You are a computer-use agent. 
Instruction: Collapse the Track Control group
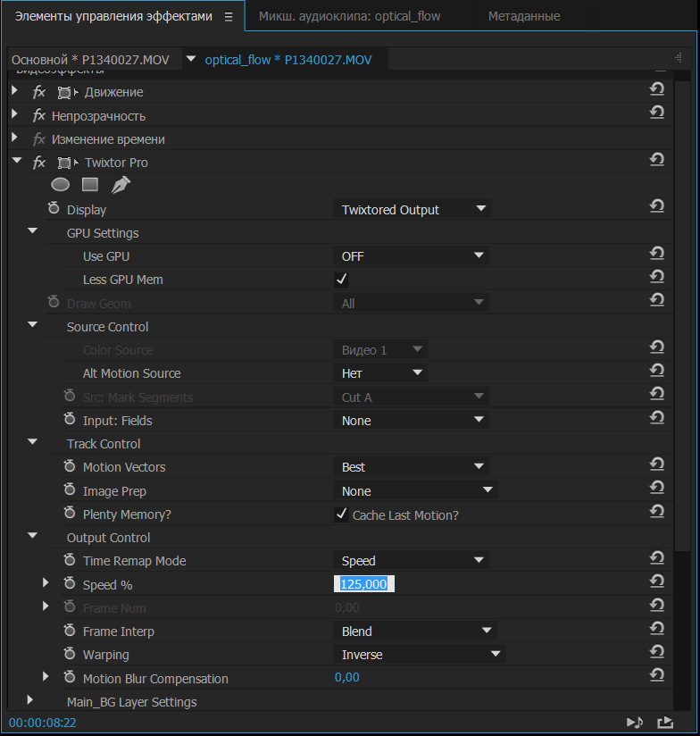(32, 441)
